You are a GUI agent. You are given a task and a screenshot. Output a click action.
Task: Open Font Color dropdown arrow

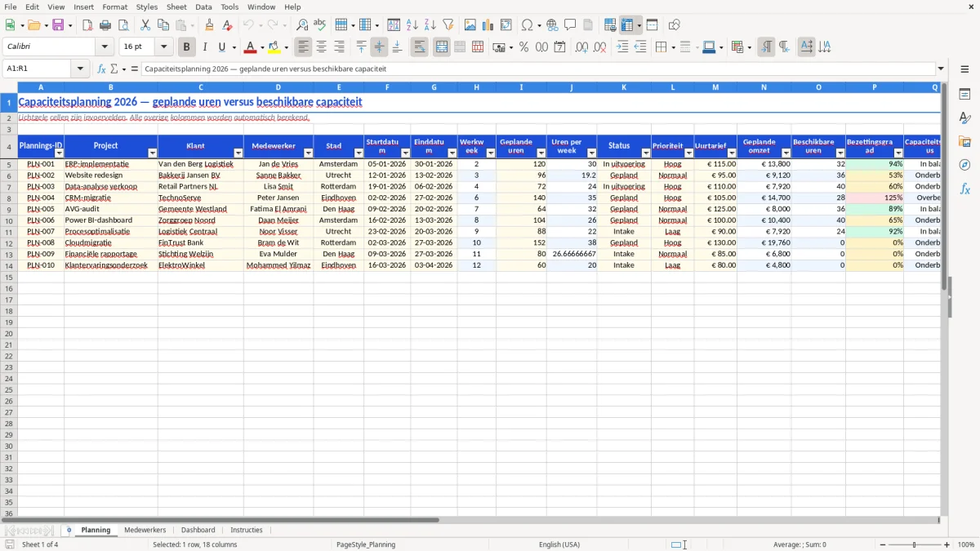pos(262,47)
